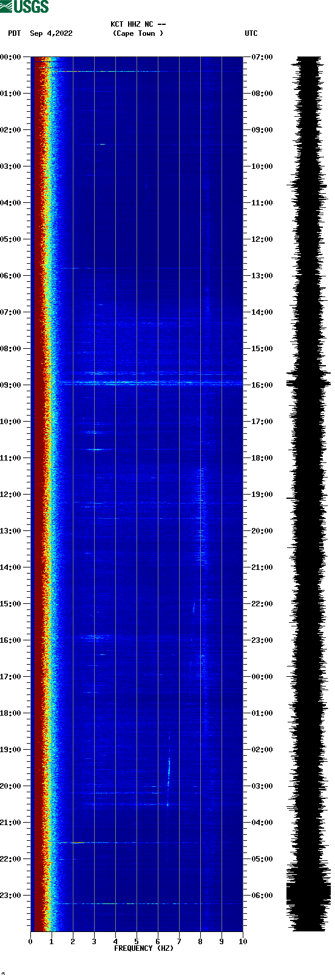Click UTC time label '07:00'
Image resolution: width=335 pixels, height=980 pixels.
tap(262, 57)
